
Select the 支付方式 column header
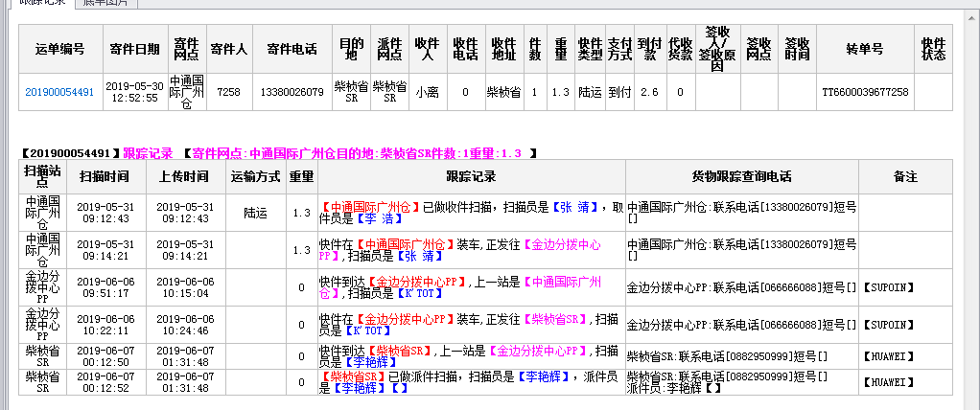click(x=619, y=49)
